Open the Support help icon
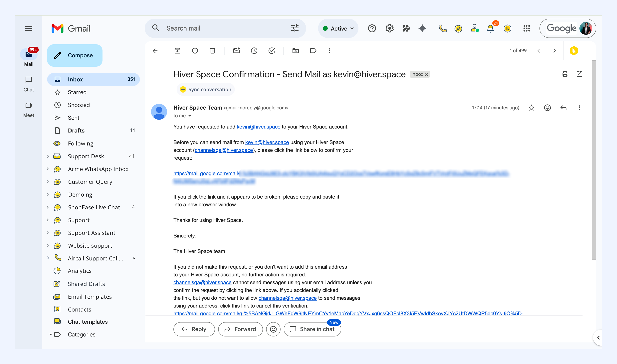The height and width of the screenshot is (364, 617). pyautogui.click(x=372, y=29)
